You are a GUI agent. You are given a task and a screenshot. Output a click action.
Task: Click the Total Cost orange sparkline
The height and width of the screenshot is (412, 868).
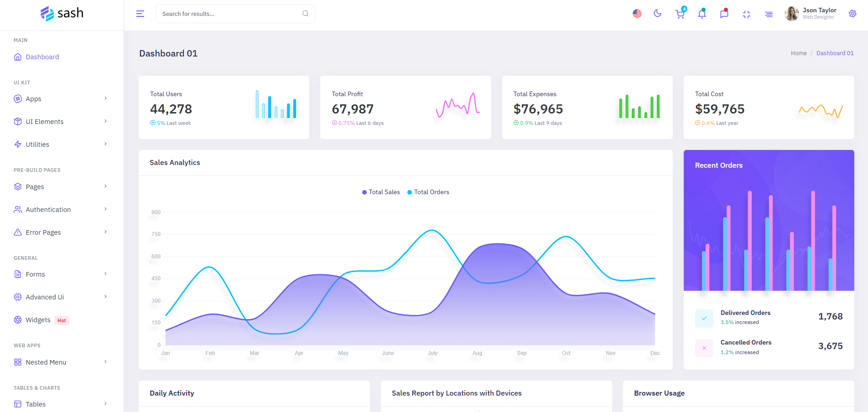click(821, 110)
